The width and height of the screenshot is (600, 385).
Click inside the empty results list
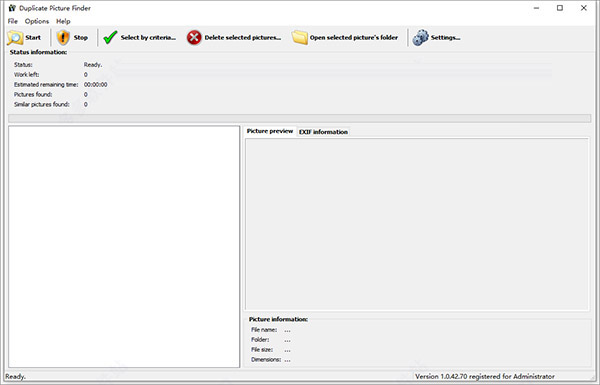[x=124, y=246]
